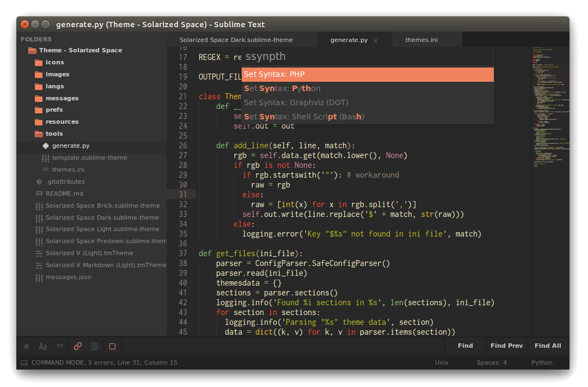Expand the prefs folder
Viewport: 588px width, 387px height.
[x=54, y=110]
